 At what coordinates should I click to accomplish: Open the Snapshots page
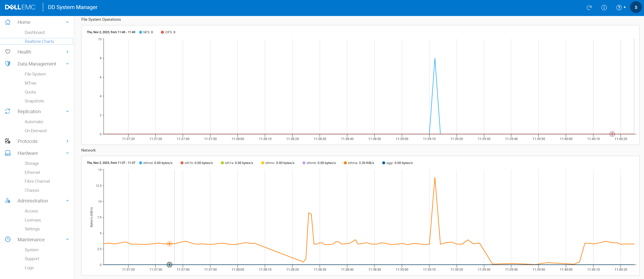(x=34, y=101)
